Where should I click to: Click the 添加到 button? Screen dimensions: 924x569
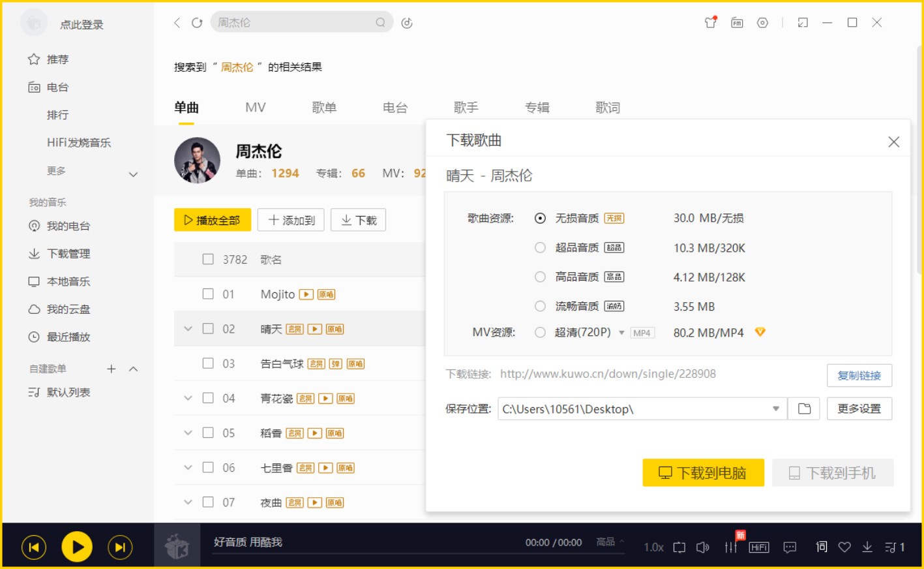point(291,220)
